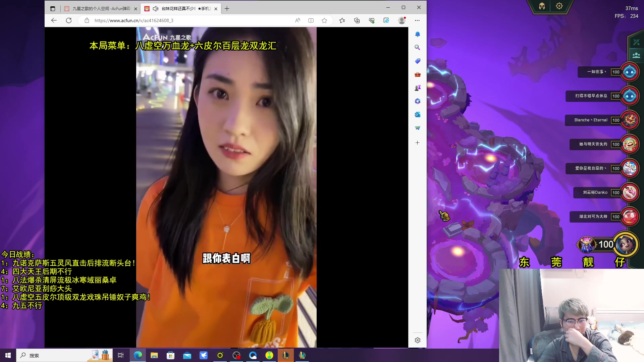644x362 pixels.
Task: Switch to the 九星之歌的个人空间 AcFun tab
Action: tap(101, 9)
